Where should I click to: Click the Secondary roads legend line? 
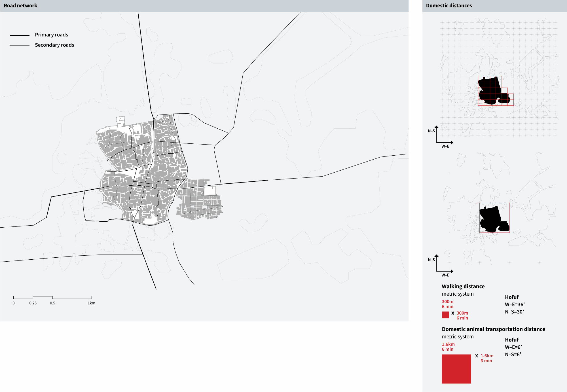(19, 45)
